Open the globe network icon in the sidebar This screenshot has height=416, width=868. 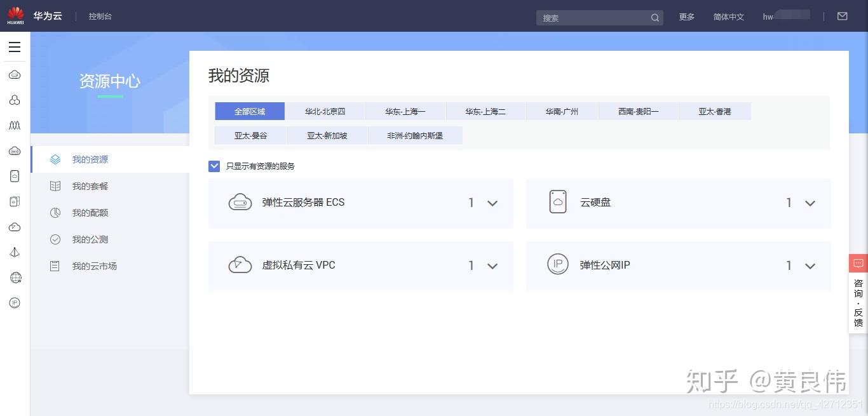[15, 278]
